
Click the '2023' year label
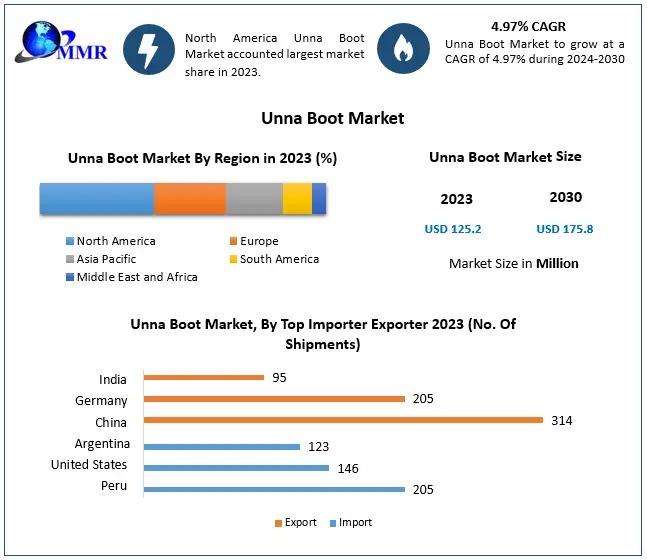(x=456, y=199)
